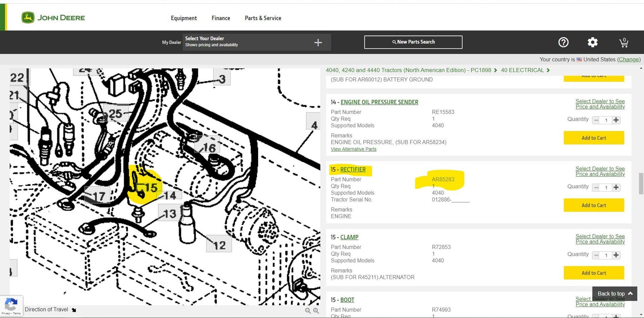Open the John Deere home logo
Viewport: 644px width, 318px height.
pyautogui.click(x=53, y=18)
